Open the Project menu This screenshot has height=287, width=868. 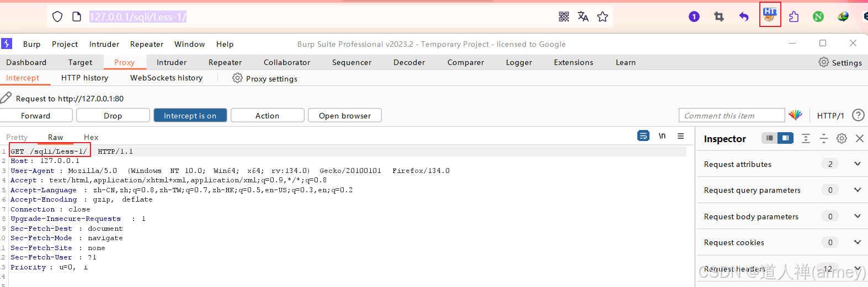(65, 44)
